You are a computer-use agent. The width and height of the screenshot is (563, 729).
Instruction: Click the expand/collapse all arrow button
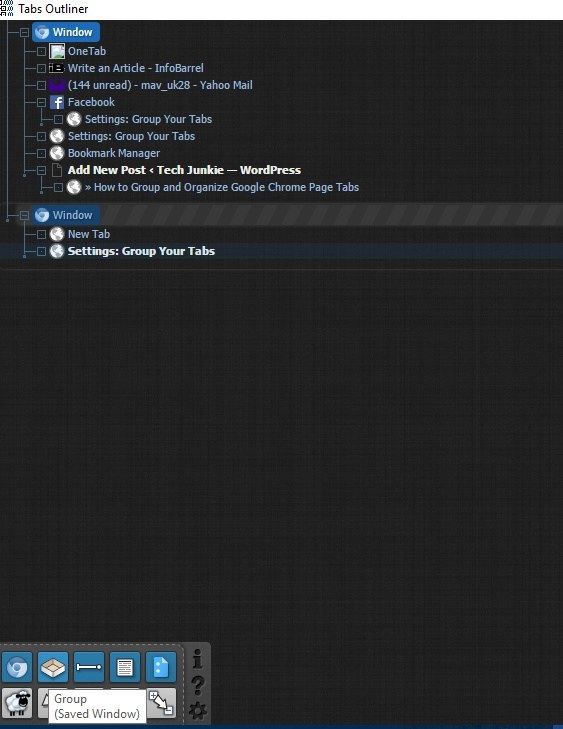click(x=161, y=702)
